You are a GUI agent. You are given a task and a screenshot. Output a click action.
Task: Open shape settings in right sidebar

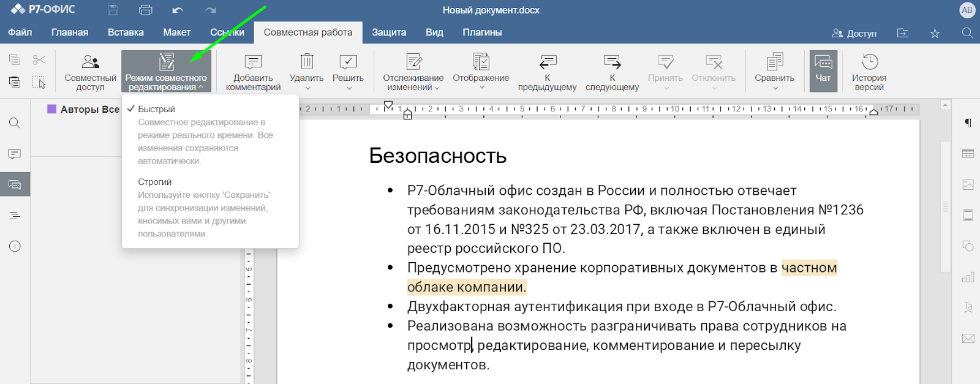968,246
